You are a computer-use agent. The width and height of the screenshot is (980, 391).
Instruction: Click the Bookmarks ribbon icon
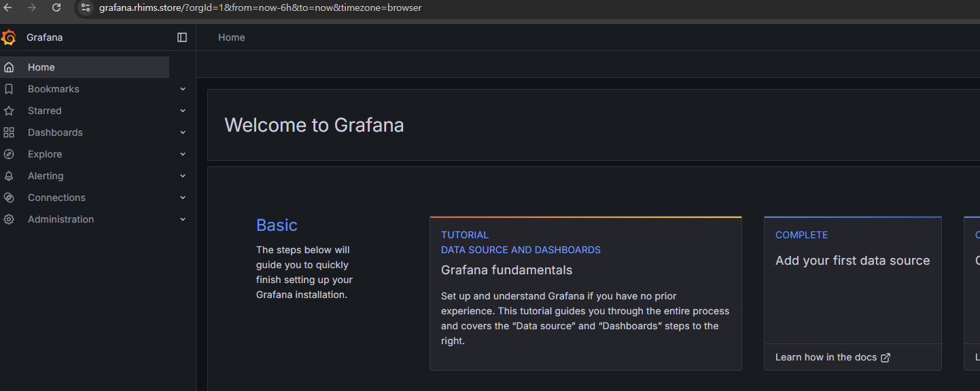(9, 89)
